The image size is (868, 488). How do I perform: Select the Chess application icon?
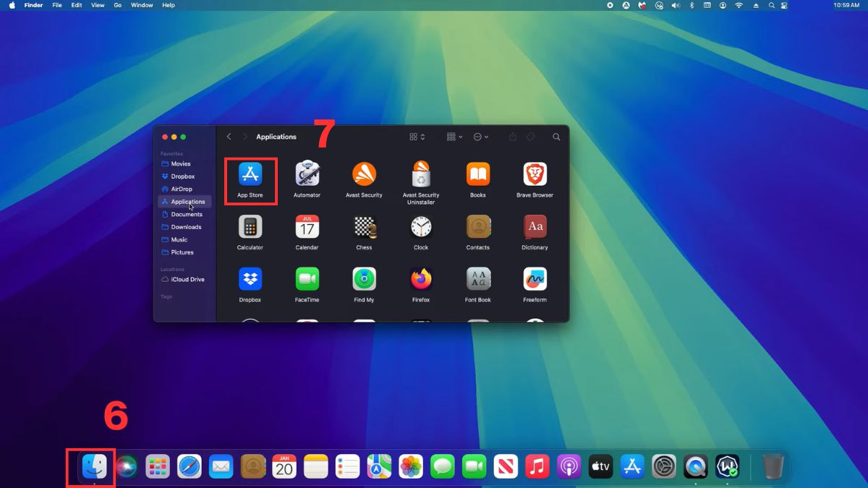coord(364,227)
